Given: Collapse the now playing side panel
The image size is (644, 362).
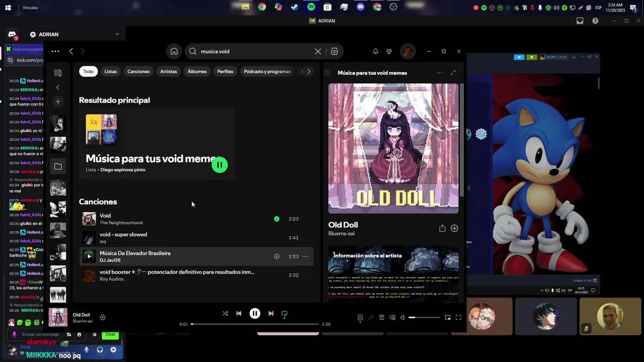Looking at the screenshot, I should tap(327, 73).
